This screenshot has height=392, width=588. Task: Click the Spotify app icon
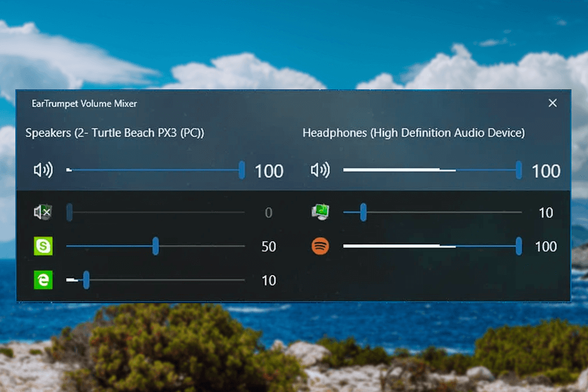click(320, 246)
